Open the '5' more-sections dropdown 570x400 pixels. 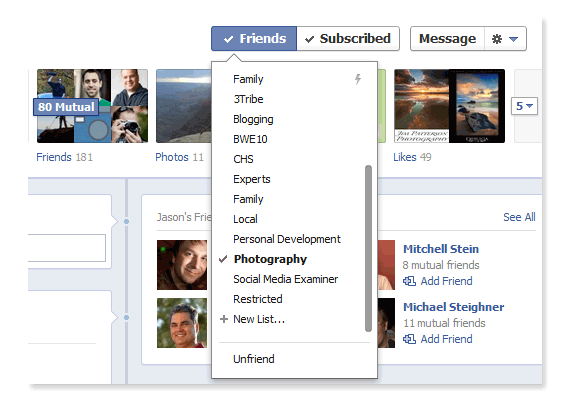[x=524, y=106]
